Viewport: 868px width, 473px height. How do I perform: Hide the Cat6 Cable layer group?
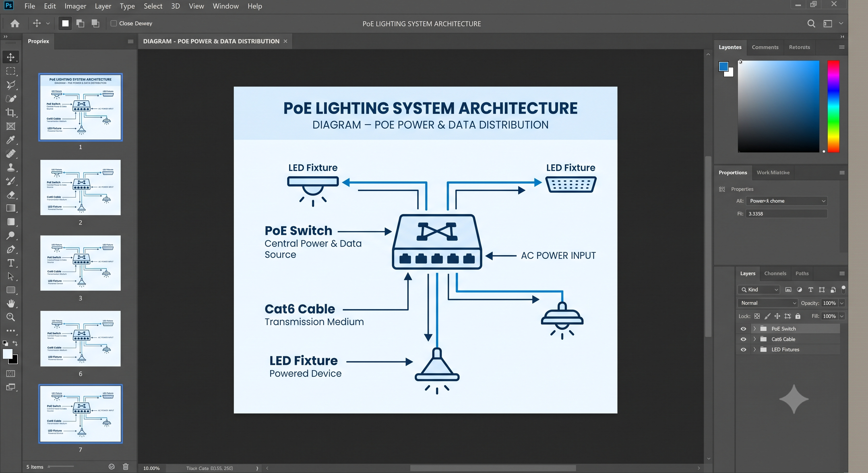tap(743, 339)
